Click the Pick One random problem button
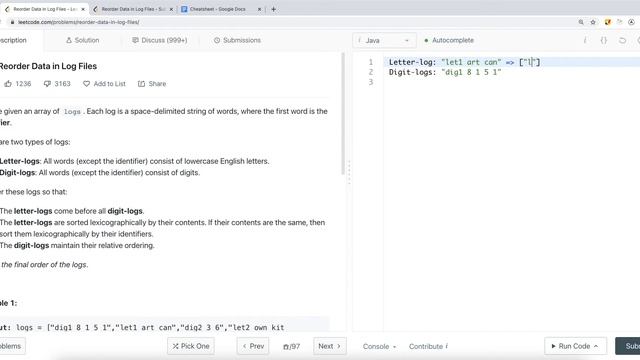640x360 pixels. point(191,346)
